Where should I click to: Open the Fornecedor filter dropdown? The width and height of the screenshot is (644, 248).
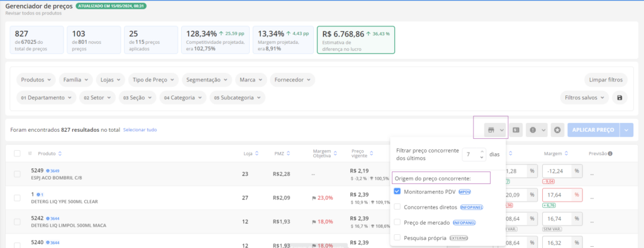pos(292,80)
